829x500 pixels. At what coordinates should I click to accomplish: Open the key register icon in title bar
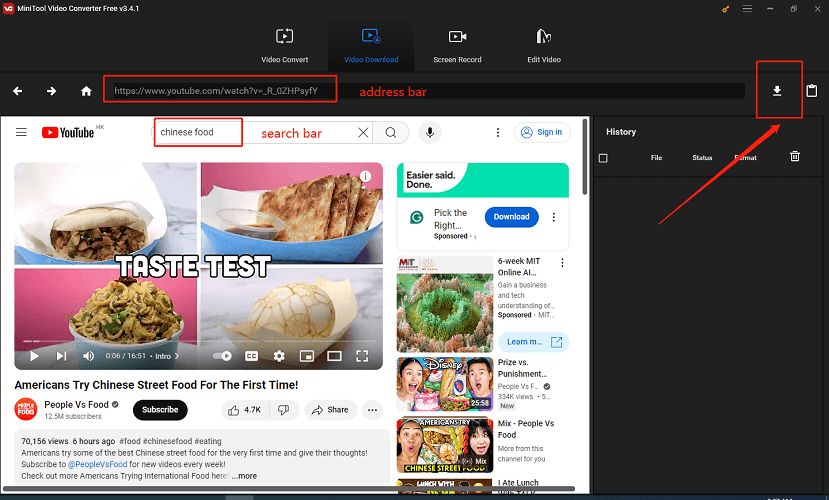click(725, 9)
